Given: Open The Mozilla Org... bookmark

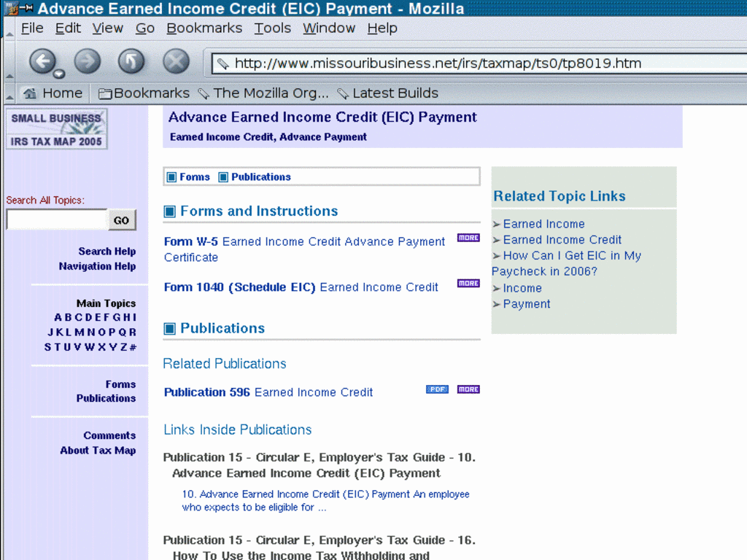Looking at the screenshot, I should (263, 93).
